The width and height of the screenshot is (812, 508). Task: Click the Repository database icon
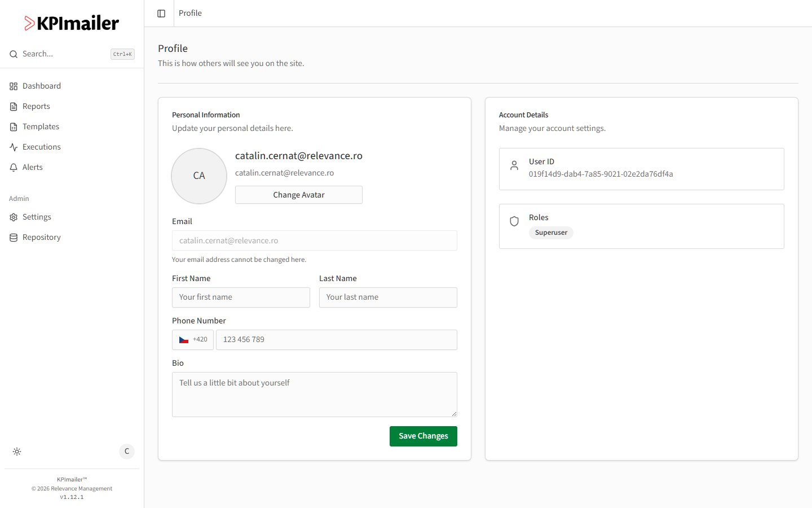click(x=14, y=238)
